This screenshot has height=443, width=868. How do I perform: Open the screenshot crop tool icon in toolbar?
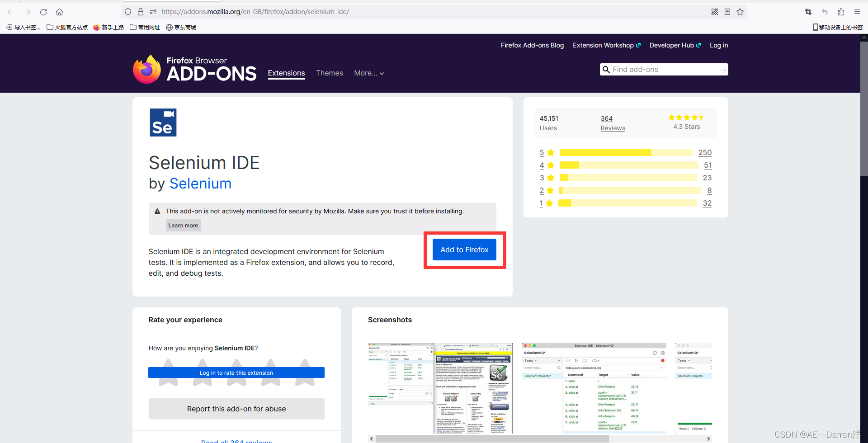(808, 12)
